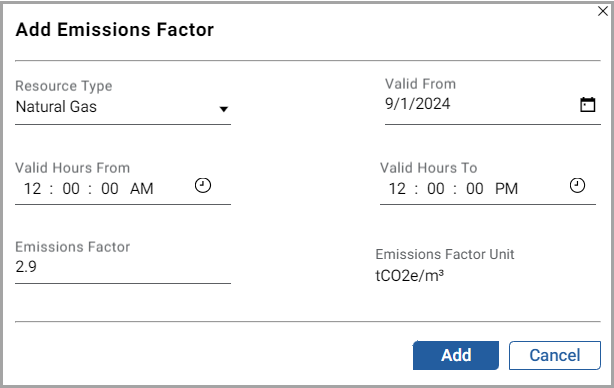The height and width of the screenshot is (388, 614).
Task: Click the tCO2e/m³ emissions factor unit text
Action: point(410,276)
